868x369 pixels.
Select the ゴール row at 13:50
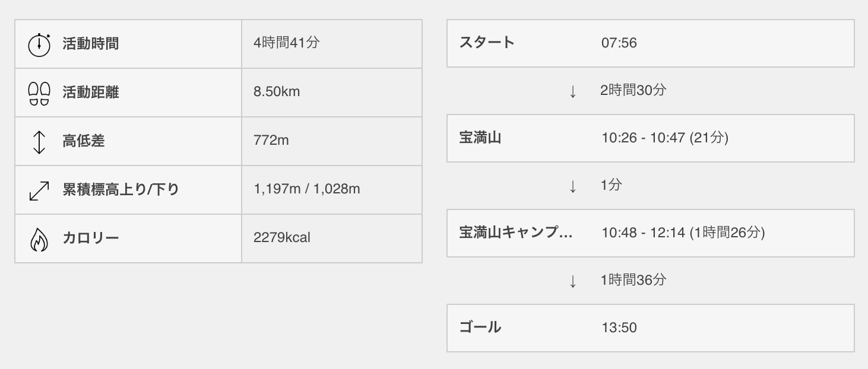[651, 328]
